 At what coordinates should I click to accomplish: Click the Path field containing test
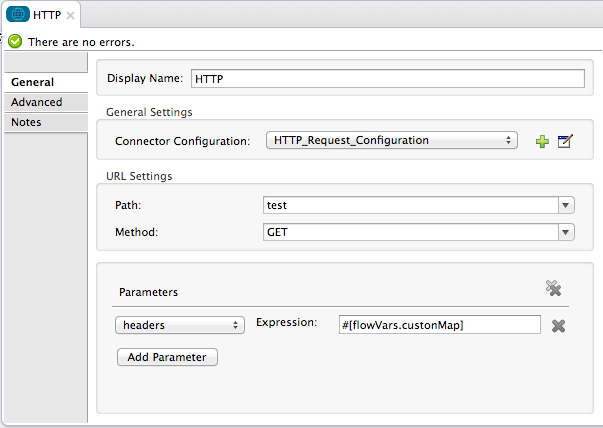tap(408, 205)
